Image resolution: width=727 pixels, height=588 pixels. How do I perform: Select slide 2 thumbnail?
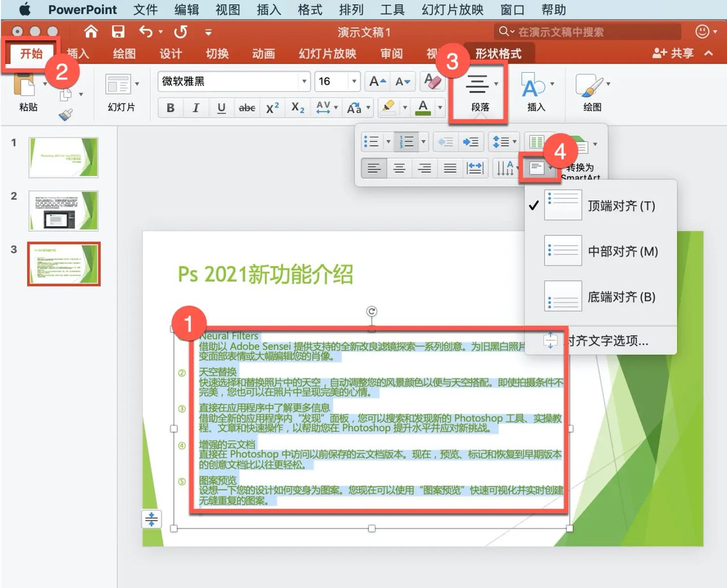64,211
